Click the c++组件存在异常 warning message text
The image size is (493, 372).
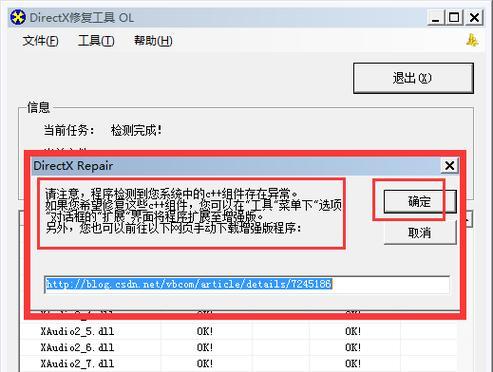click(193, 211)
